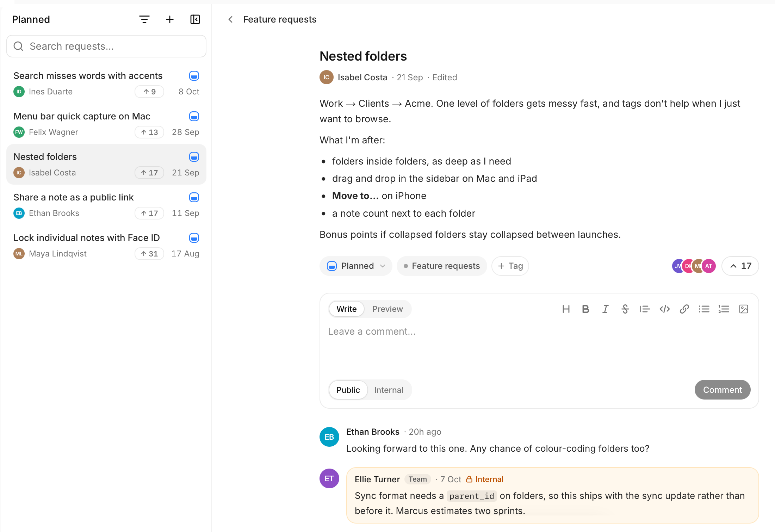
Task: Upvote the Nested folders request with 17 button
Action: point(740,266)
